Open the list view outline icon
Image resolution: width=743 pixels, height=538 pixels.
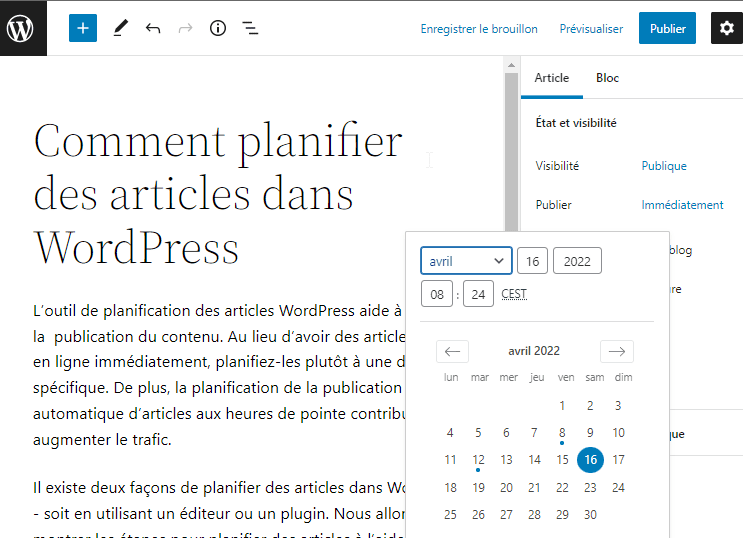250,28
